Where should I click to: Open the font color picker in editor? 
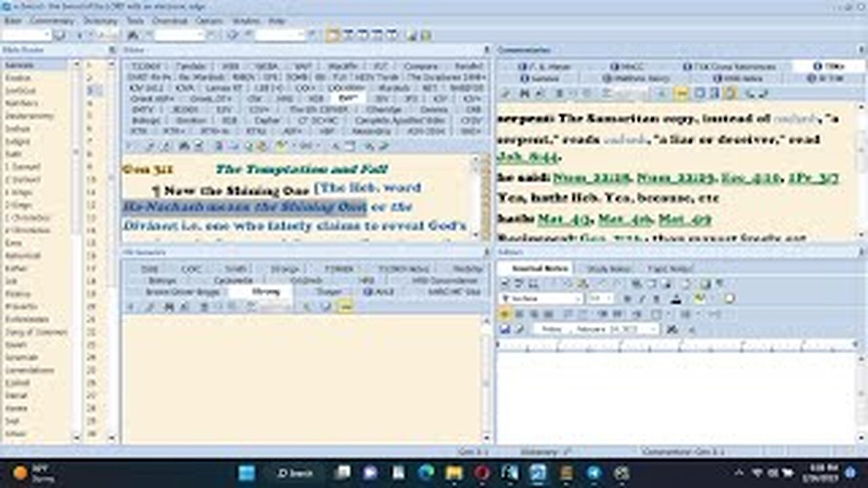[x=676, y=299]
